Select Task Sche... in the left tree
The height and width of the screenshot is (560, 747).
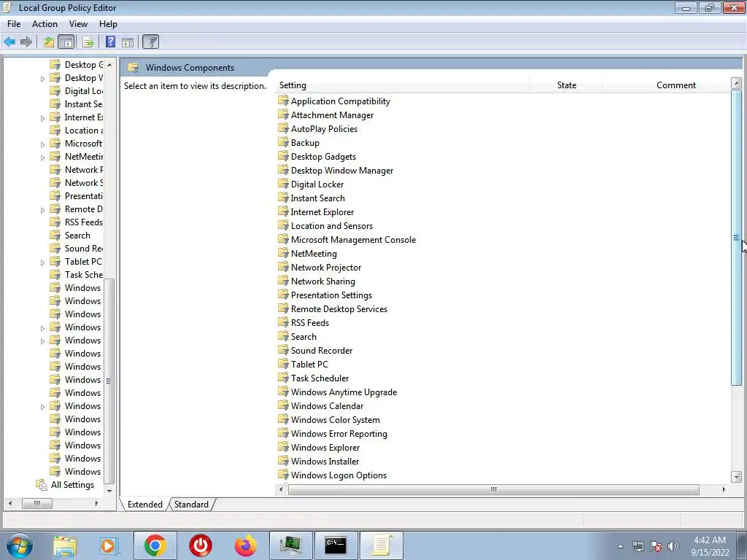(83, 274)
